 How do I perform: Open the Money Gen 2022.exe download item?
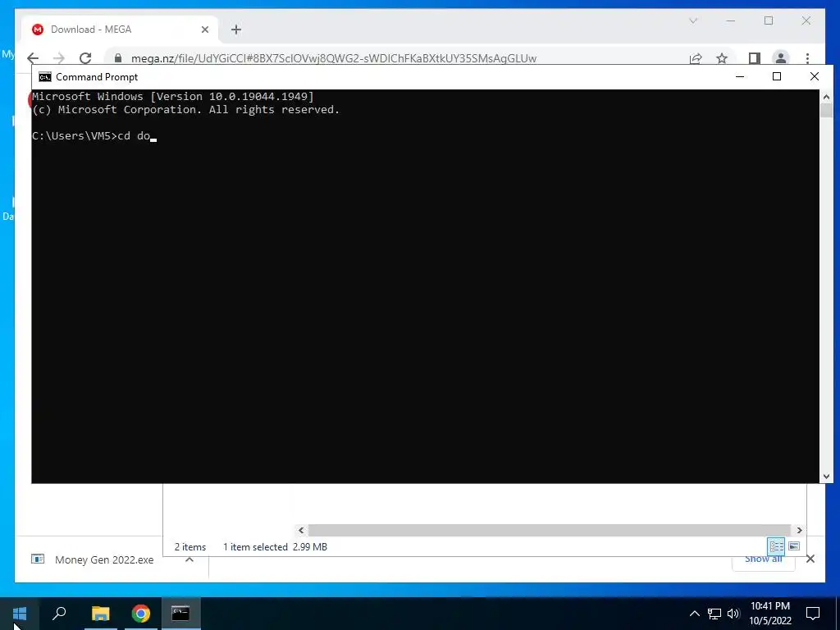tap(104, 559)
